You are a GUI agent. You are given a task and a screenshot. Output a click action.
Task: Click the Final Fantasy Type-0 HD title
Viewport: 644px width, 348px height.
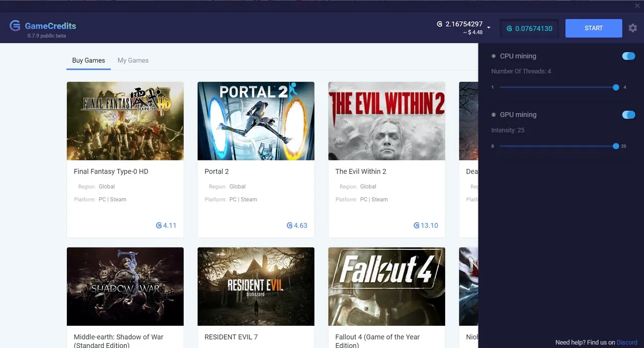[111, 171]
